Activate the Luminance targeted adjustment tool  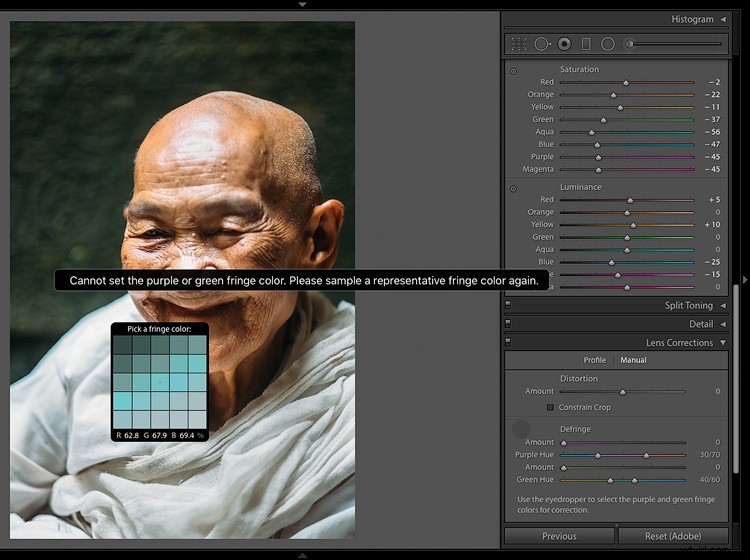point(513,188)
